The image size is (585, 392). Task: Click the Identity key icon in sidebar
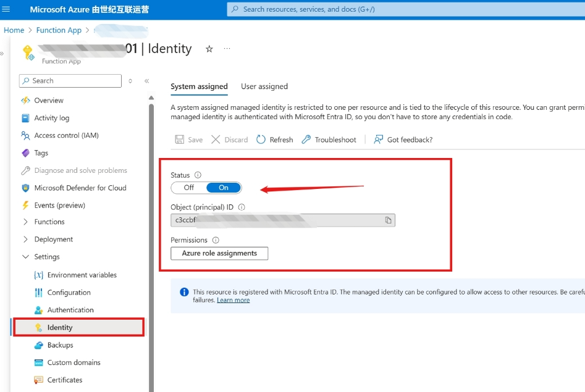click(38, 327)
